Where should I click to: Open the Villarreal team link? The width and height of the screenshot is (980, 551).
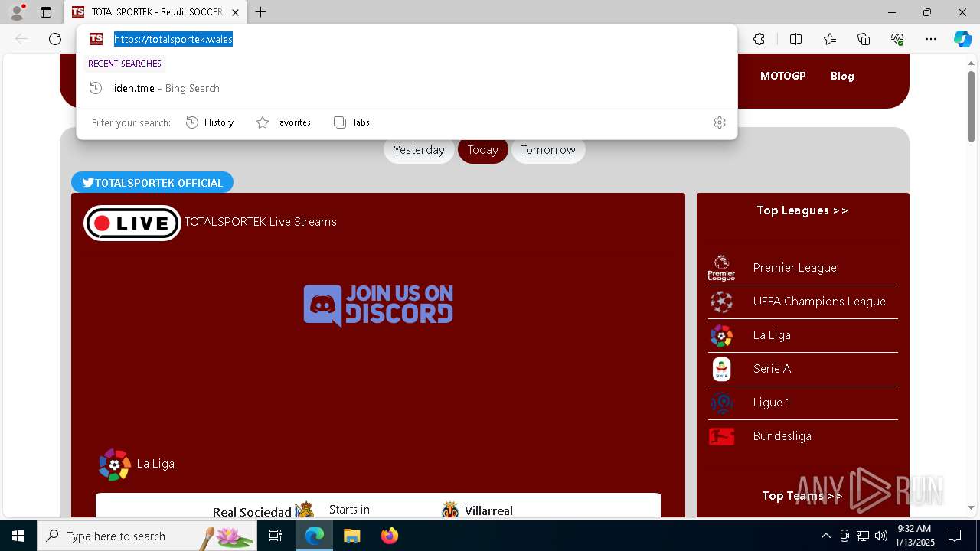pos(488,510)
